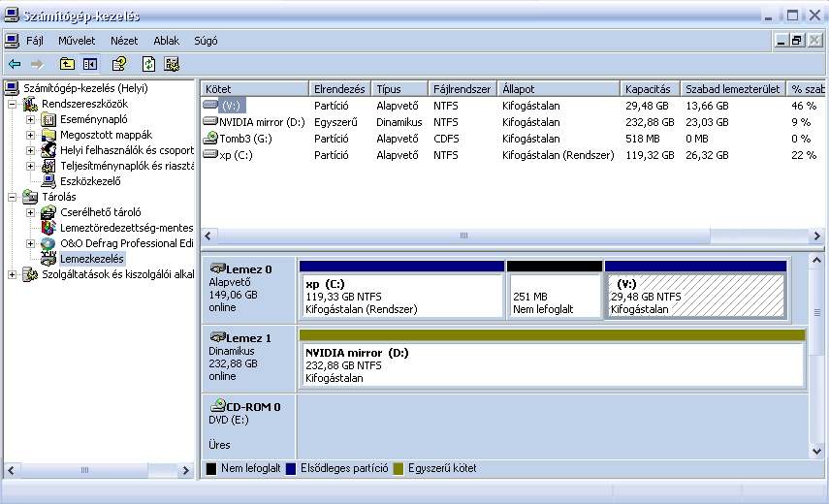This screenshot has height=504, width=829.
Task: Click the Help toolbar icon
Action: 119,64
